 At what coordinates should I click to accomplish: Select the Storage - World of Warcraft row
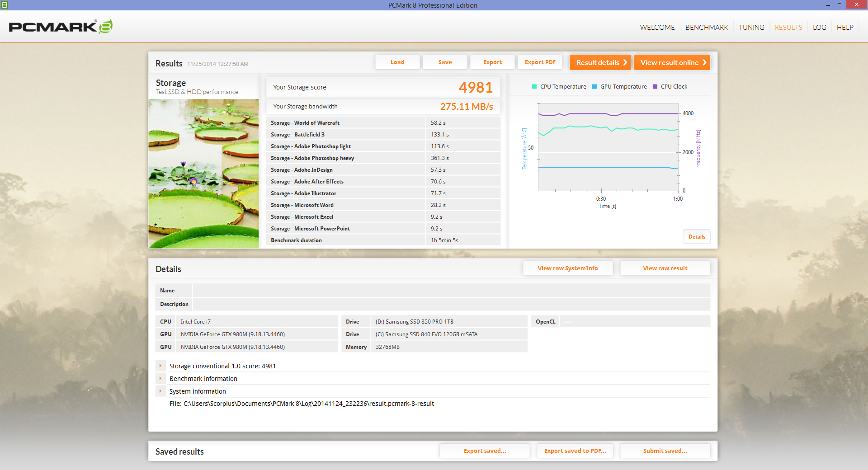383,123
